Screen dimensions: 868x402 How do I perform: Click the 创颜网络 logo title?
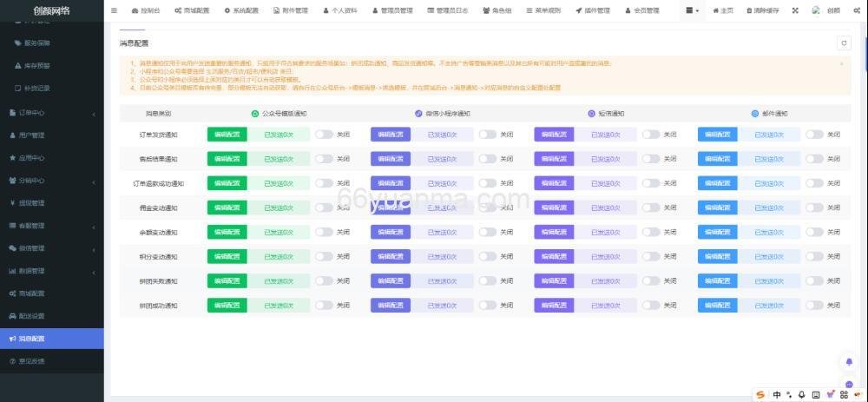51,10
